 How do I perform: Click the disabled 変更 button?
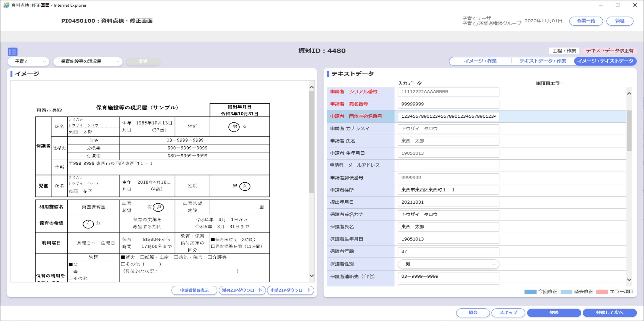point(143,61)
